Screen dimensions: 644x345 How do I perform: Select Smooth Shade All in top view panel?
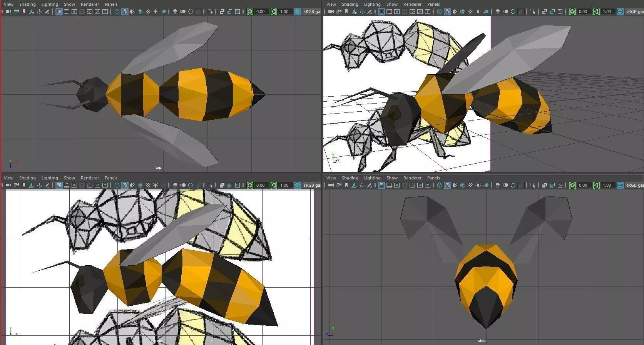pos(125,12)
